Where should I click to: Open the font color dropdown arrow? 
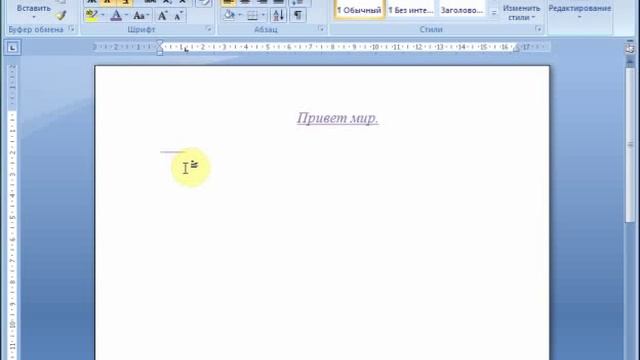(x=126, y=16)
